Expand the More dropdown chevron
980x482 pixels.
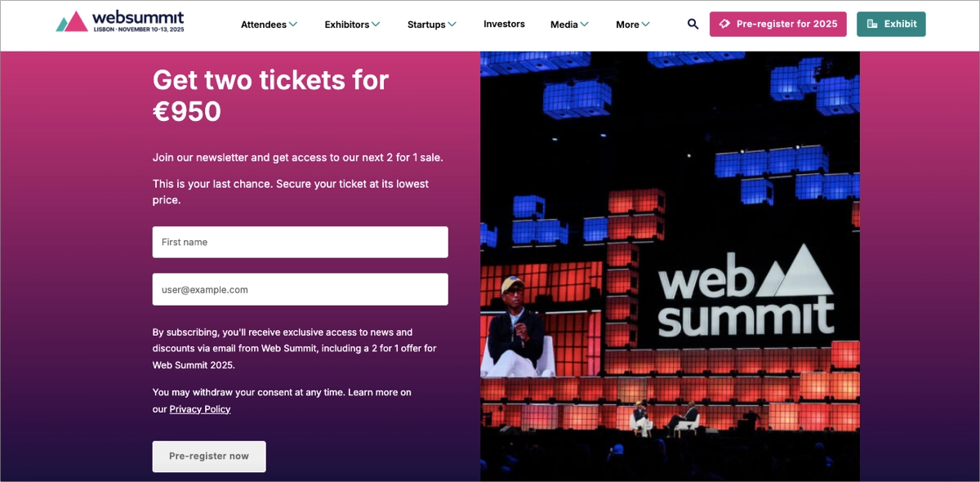pyautogui.click(x=645, y=25)
